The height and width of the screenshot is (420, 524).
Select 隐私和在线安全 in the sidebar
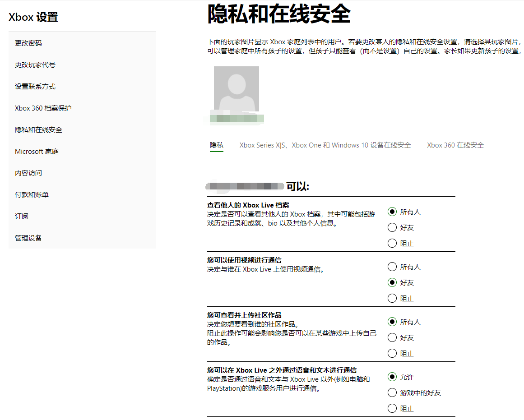pos(38,130)
